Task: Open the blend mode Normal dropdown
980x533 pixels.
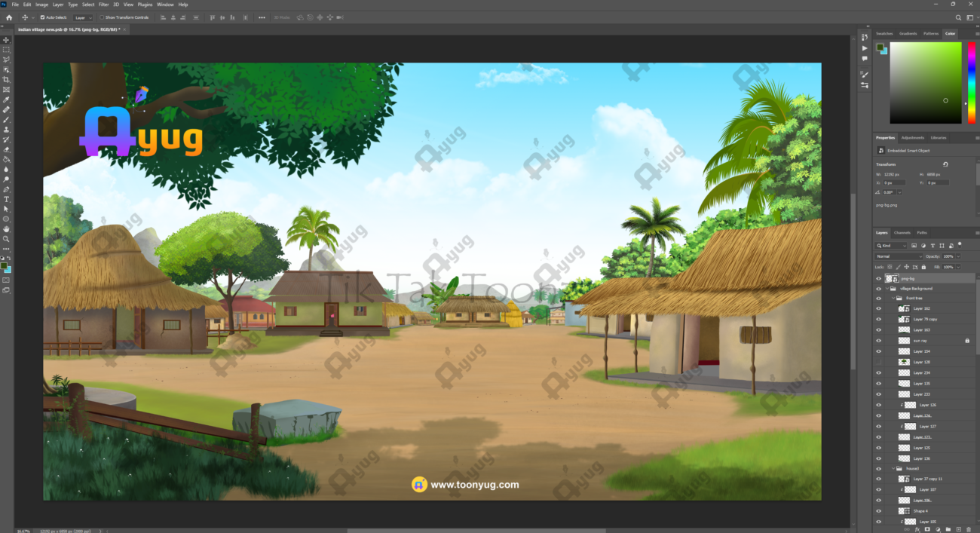Action: (x=899, y=256)
